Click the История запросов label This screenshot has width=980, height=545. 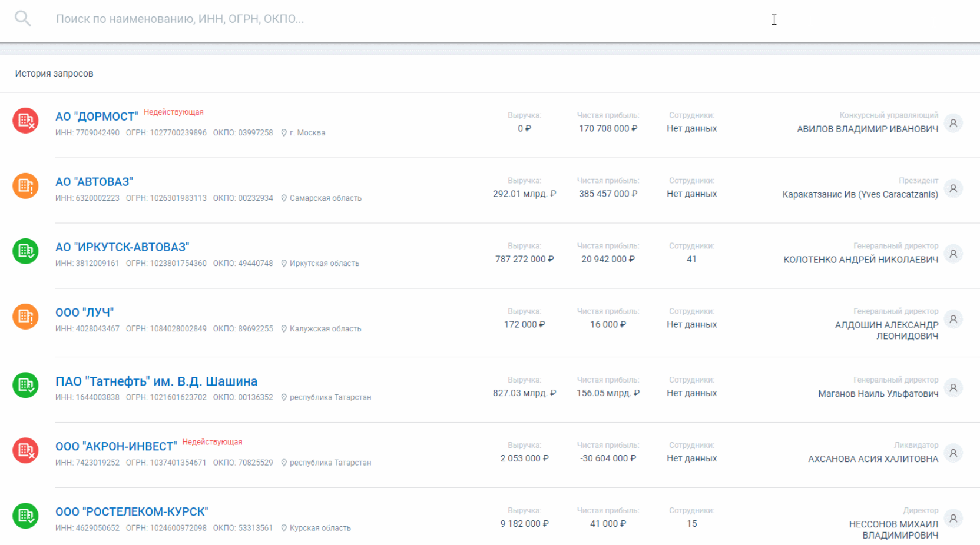point(54,74)
